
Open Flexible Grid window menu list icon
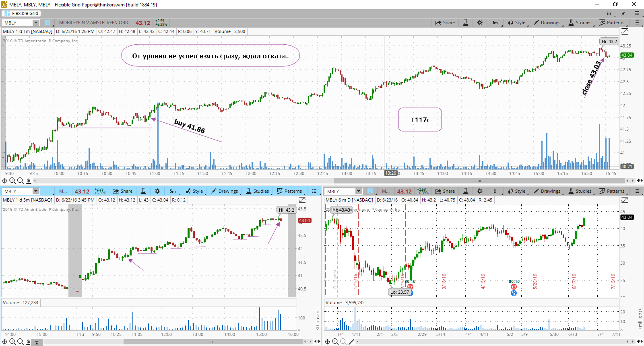[637, 13]
